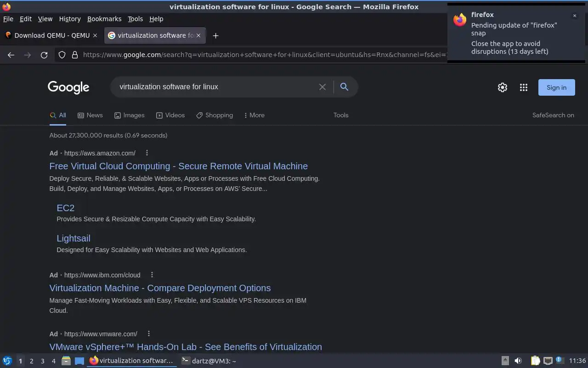Viewport: 588px width, 368px height.
Task: Reload the current page
Action: click(44, 55)
